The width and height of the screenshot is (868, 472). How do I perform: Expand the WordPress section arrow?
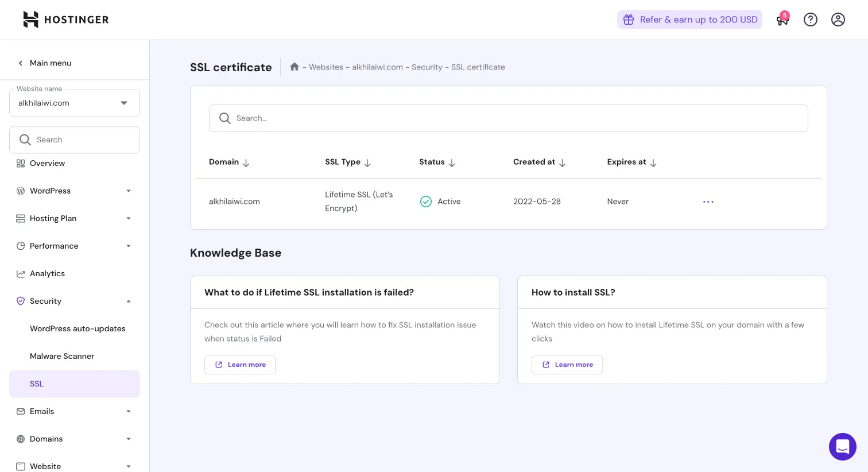point(129,191)
